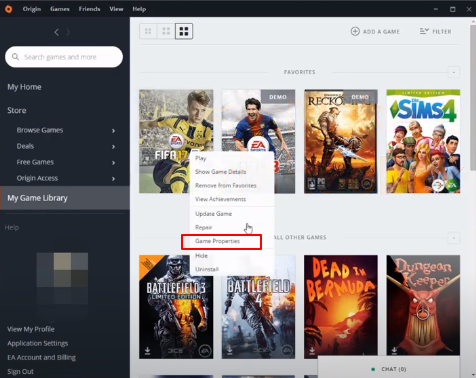Choose Play from the context menu
The height and width of the screenshot is (378, 476).
[x=232, y=158]
